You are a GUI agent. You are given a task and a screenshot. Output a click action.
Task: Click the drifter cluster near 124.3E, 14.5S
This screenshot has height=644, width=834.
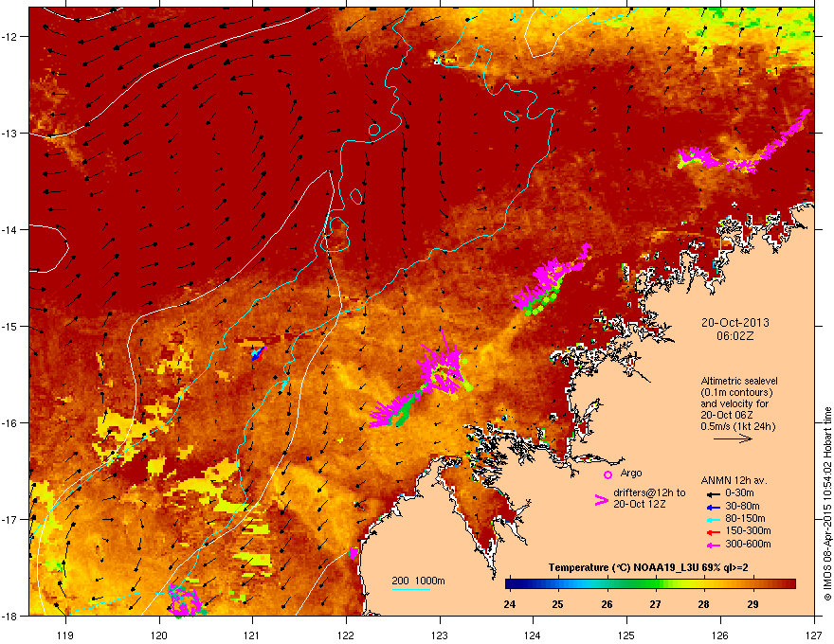click(551, 280)
